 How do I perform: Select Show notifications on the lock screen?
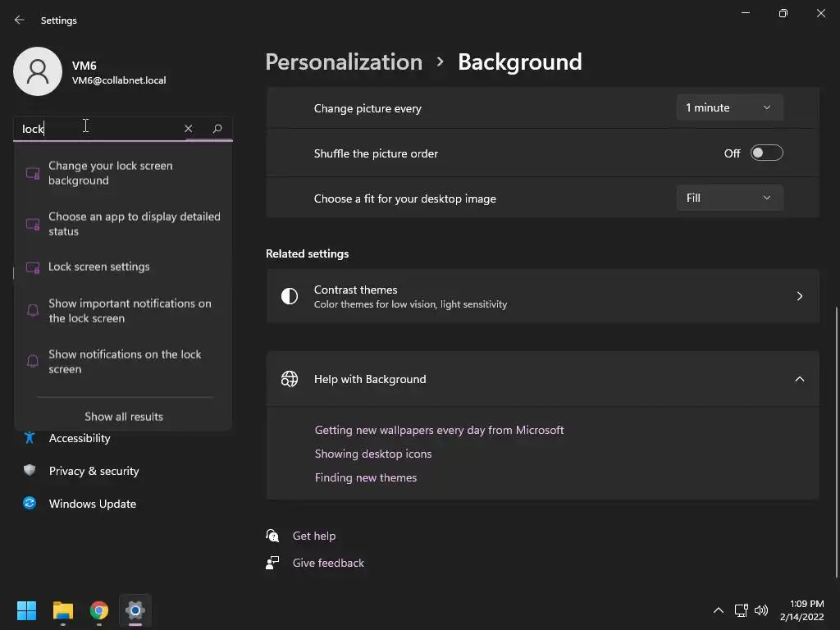click(125, 362)
